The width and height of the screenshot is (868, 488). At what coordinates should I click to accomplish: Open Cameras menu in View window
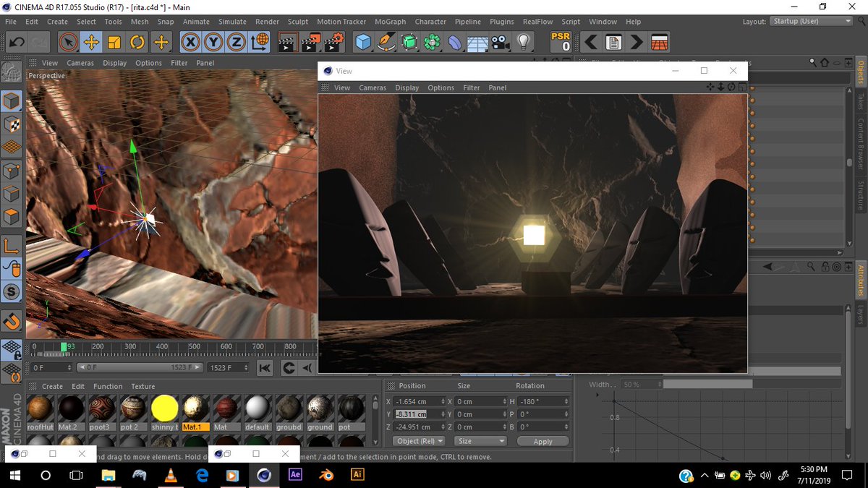[373, 87]
